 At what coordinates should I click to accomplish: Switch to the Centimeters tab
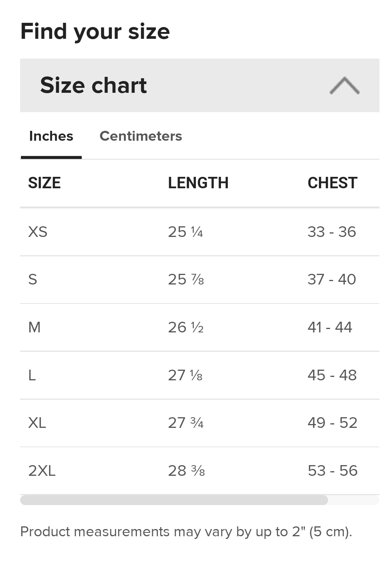141,136
